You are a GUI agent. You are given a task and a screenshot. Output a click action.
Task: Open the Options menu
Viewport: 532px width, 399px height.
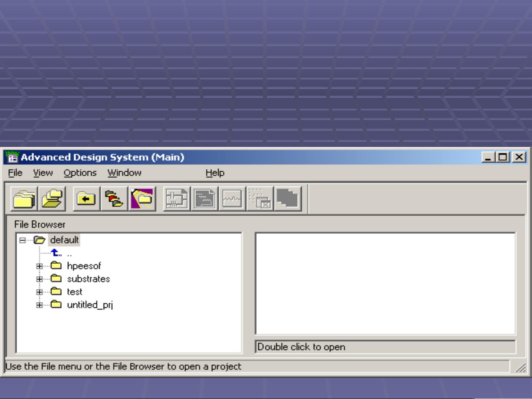(x=80, y=173)
